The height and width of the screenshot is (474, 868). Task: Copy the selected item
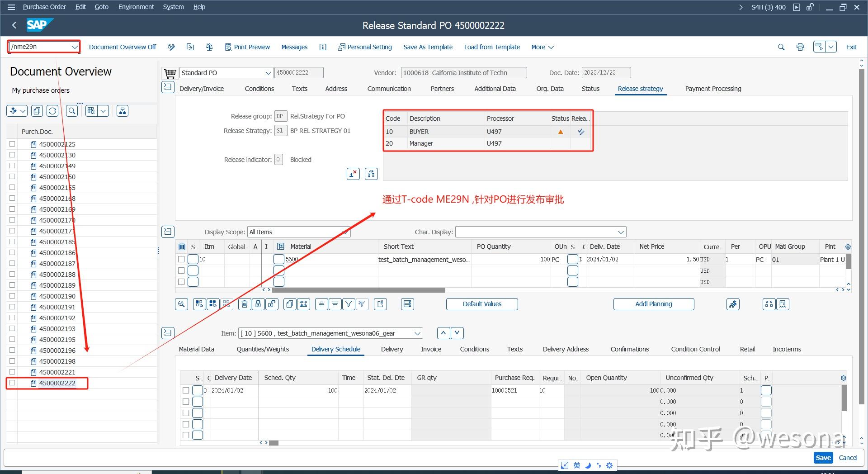[289, 304]
